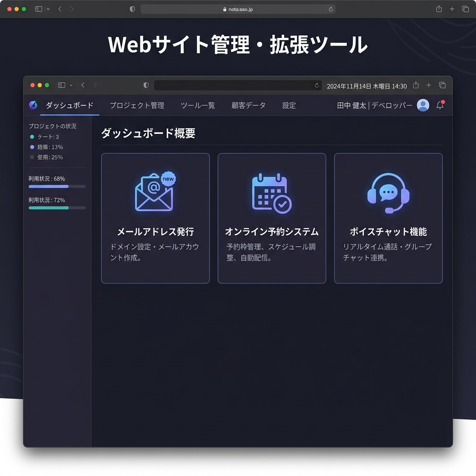Open the 顧客データ tab
This screenshot has height=476, width=476.
[x=248, y=106]
